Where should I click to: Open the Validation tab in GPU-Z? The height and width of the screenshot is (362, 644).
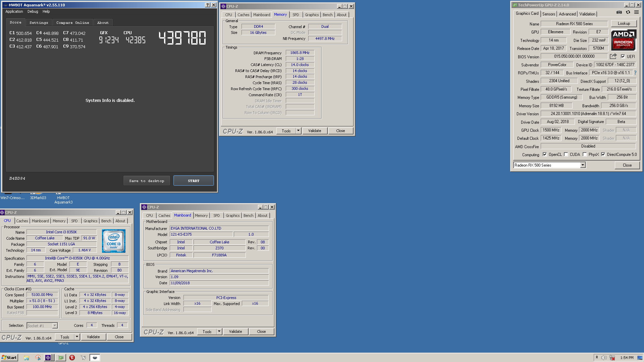(x=587, y=14)
